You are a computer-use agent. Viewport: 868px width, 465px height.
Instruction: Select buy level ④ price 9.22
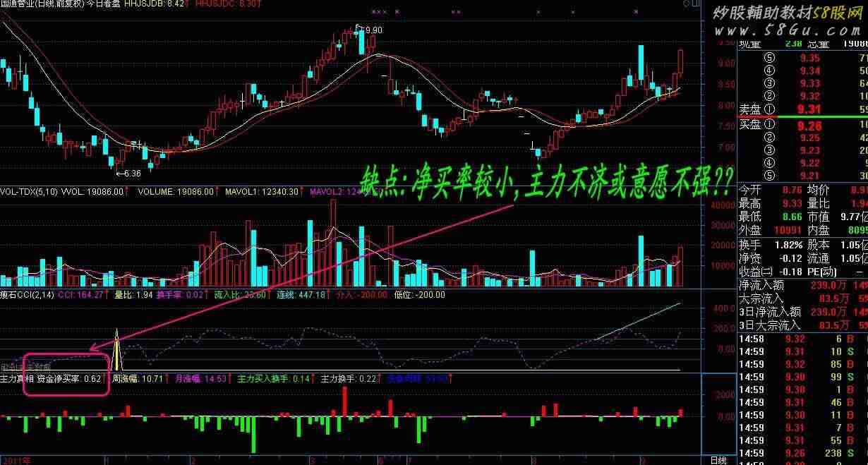[x=809, y=164]
